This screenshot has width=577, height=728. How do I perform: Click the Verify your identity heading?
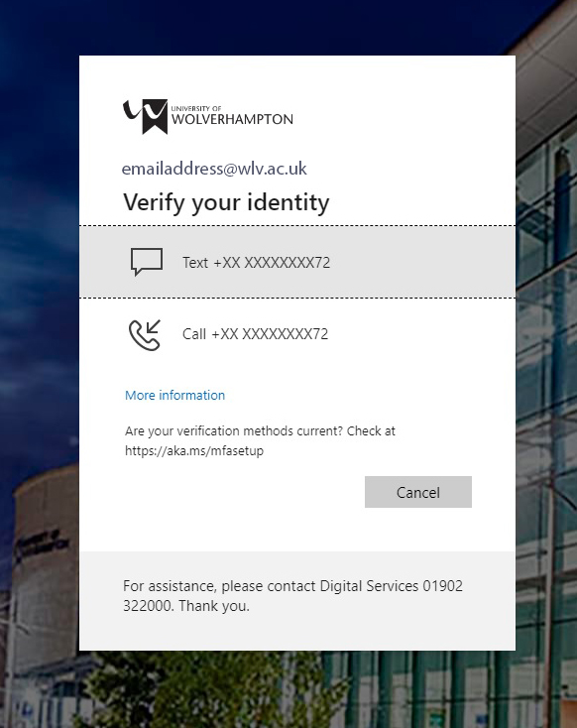click(x=226, y=202)
